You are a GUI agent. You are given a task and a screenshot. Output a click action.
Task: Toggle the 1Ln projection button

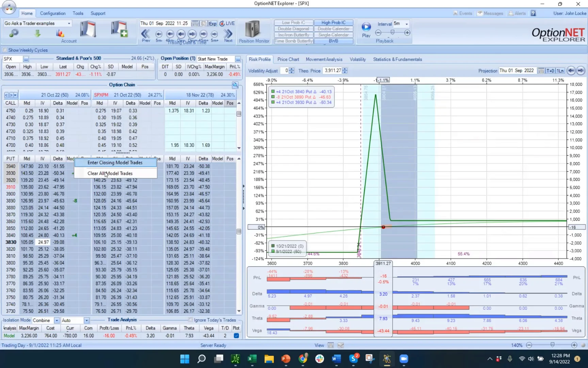click(560, 71)
